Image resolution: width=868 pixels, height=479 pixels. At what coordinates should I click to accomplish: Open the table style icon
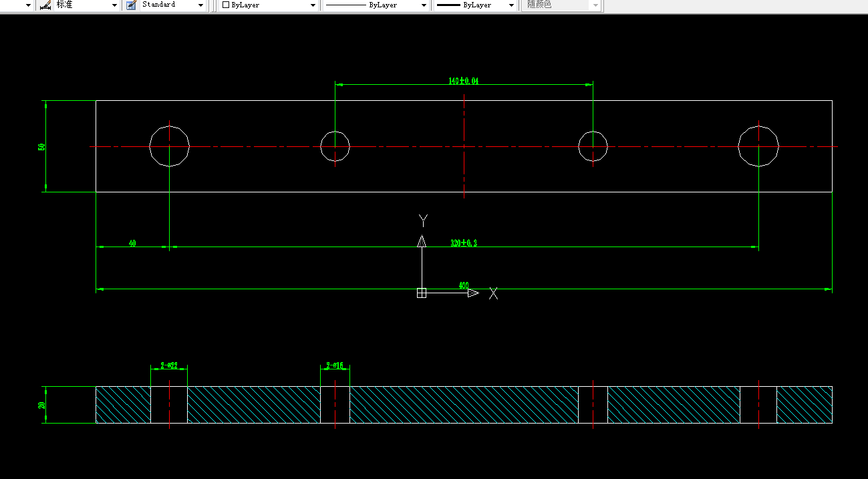[131, 5]
